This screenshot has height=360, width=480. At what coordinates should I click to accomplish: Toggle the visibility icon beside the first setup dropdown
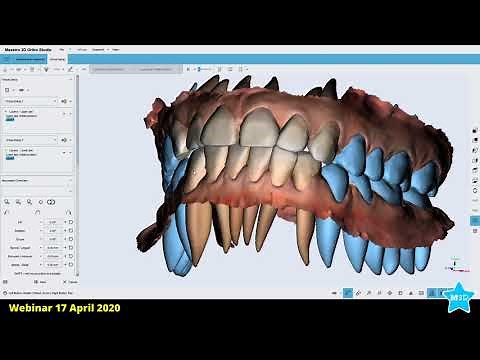click(x=64, y=101)
